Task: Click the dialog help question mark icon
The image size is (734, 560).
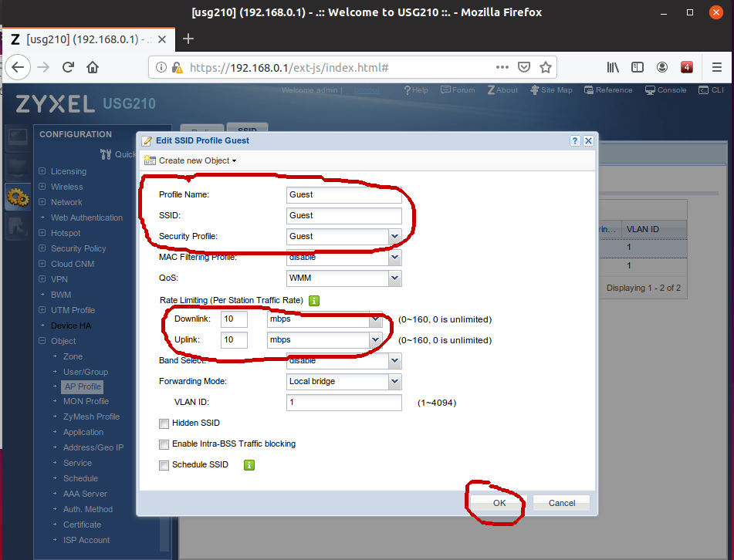Action: [x=575, y=141]
